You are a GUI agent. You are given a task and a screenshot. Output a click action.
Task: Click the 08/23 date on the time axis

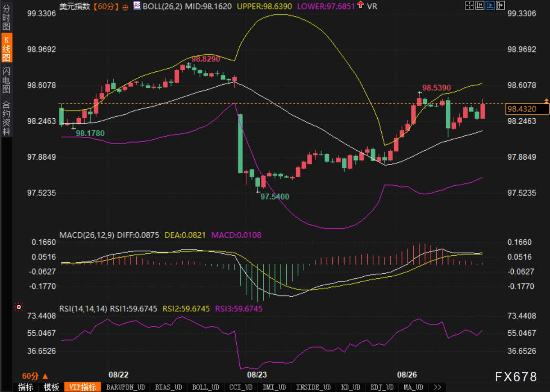[257, 375]
